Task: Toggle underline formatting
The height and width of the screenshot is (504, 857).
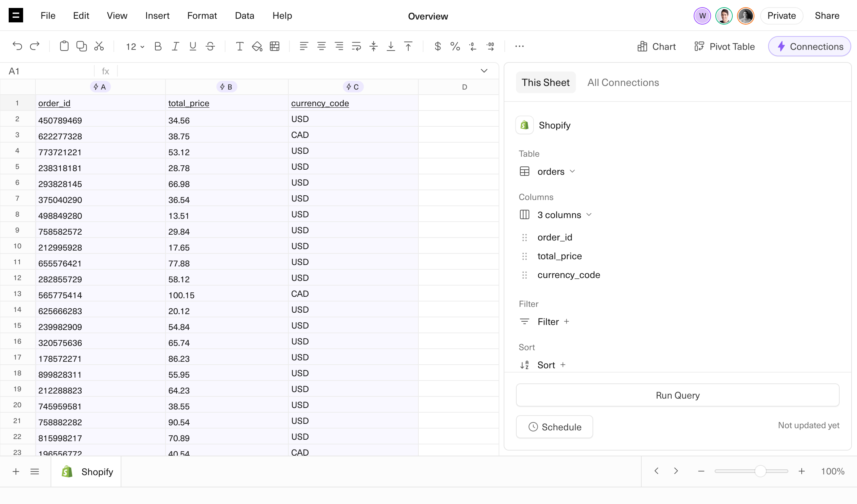Action: [x=193, y=46]
